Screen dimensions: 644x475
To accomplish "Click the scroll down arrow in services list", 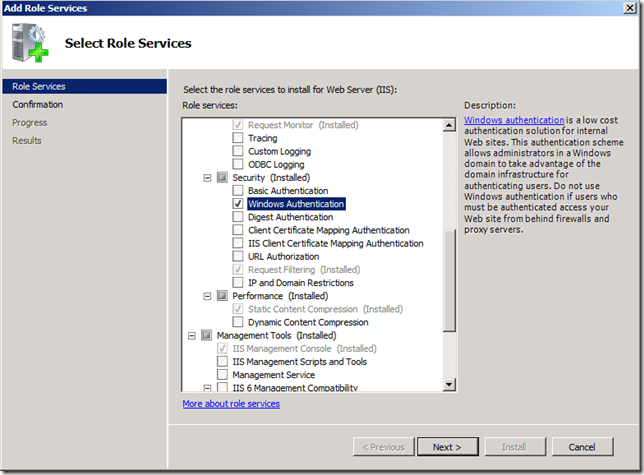I will (449, 384).
